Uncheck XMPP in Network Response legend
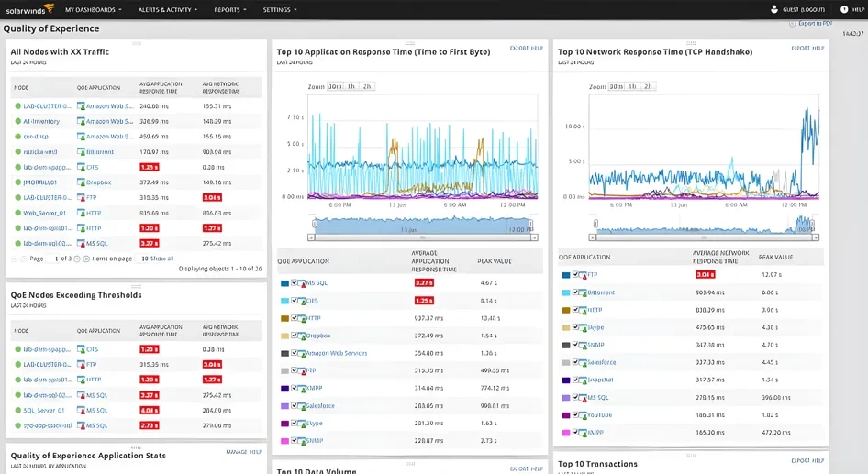 [x=575, y=433]
